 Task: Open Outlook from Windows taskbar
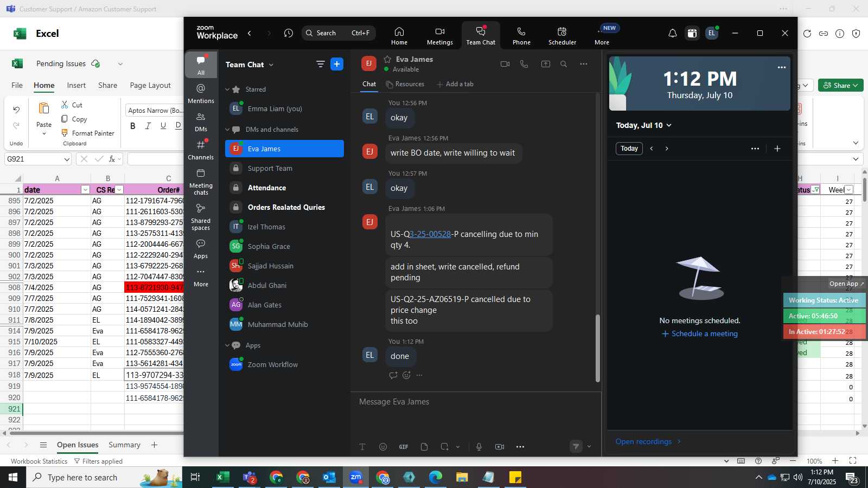click(329, 477)
